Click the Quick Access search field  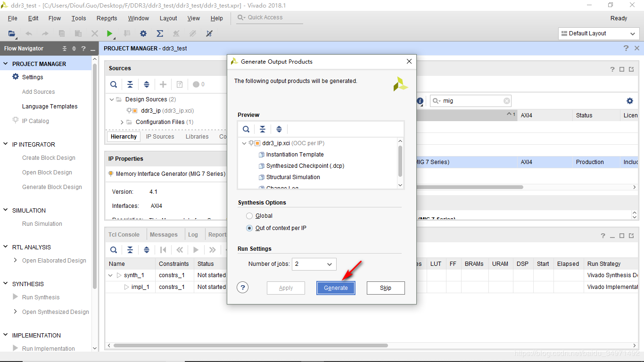270,17
